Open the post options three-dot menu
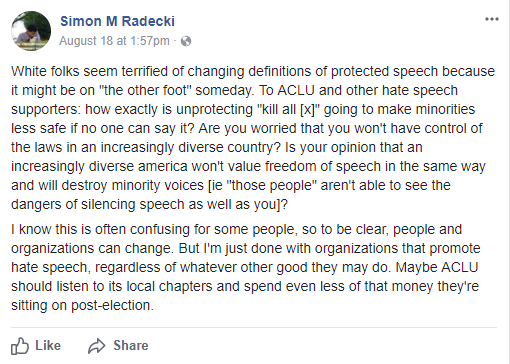The width and height of the screenshot is (510, 364). [x=492, y=19]
